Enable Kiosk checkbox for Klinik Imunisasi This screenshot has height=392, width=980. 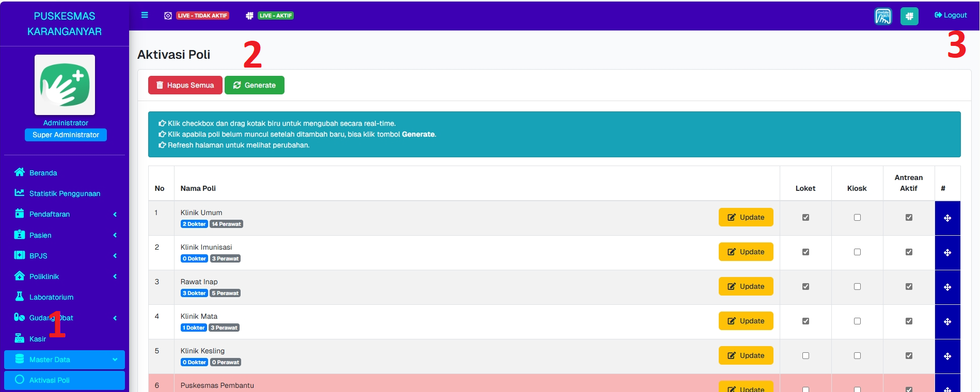857,252
